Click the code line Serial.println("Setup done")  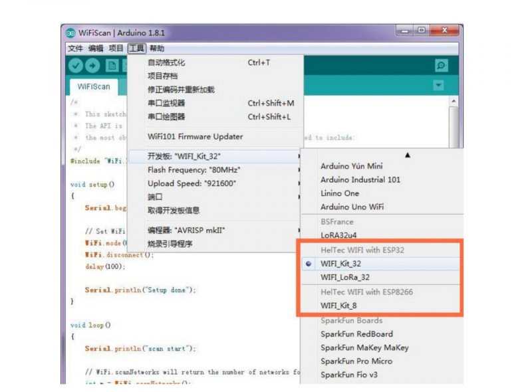(x=140, y=290)
